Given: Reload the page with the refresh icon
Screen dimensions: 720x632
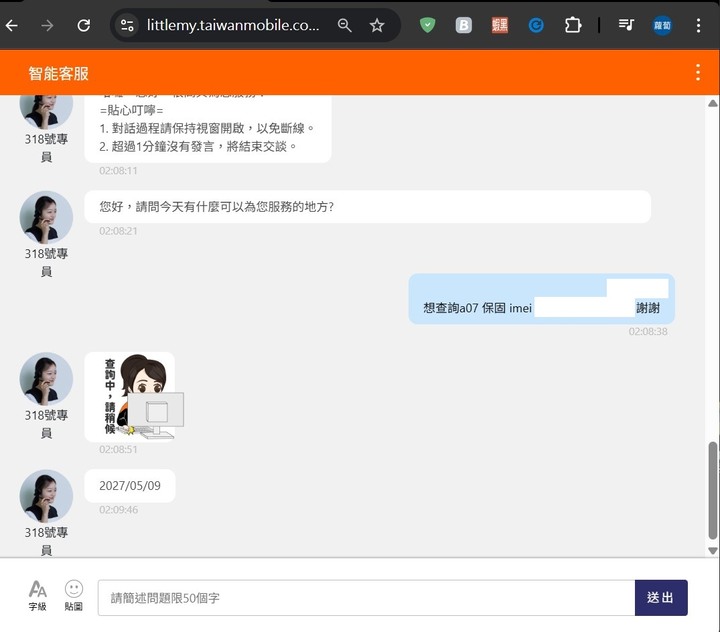Looking at the screenshot, I should point(84,25).
